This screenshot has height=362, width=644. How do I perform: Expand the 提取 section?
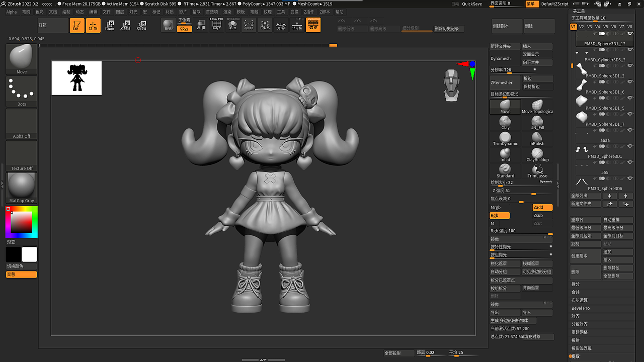[576, 356]
